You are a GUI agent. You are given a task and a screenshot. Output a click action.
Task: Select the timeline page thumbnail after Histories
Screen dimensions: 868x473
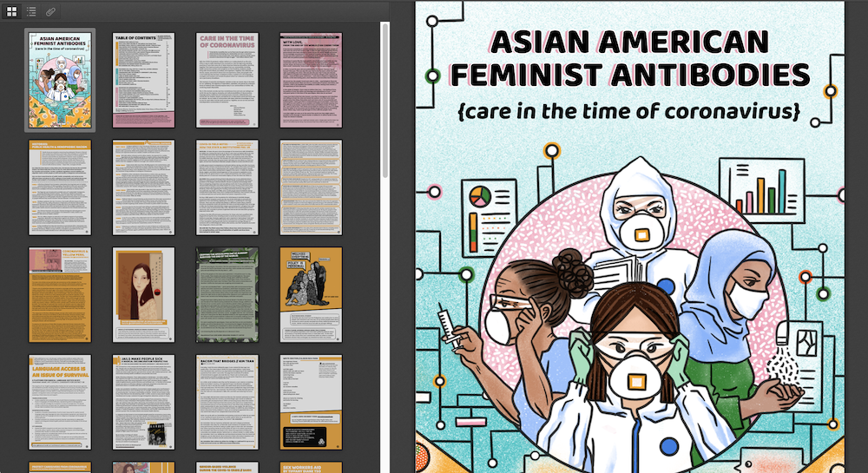144,187
